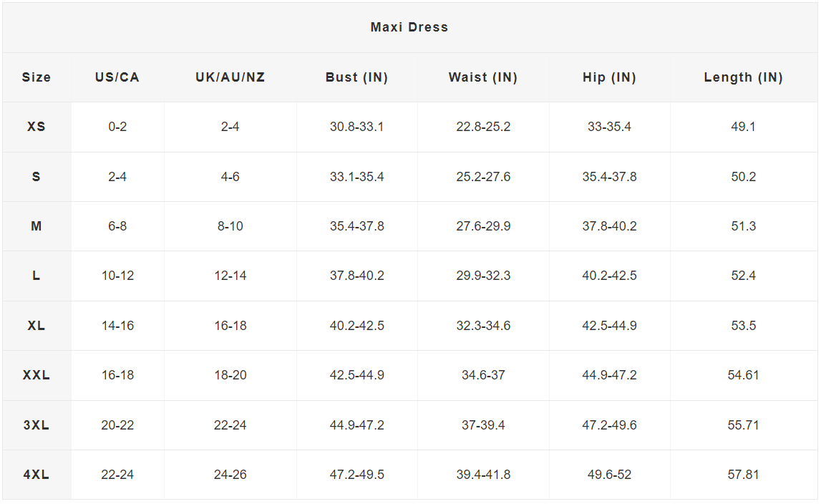Select UK/AU/NZ value 4-6 for S
Screen dimensions: 821x504
coord(230,177)
